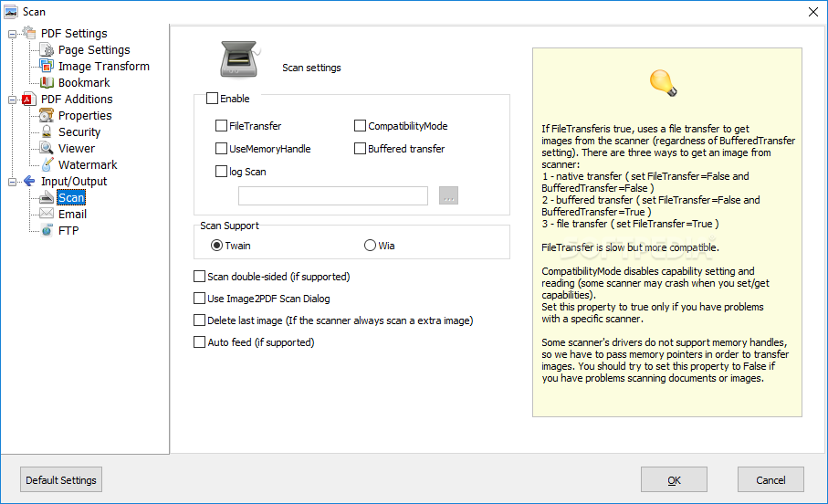Toggle Auto feed (if supported)
Image resolution: width=828 pixels, height=504 pixels.
click(200, 342)
